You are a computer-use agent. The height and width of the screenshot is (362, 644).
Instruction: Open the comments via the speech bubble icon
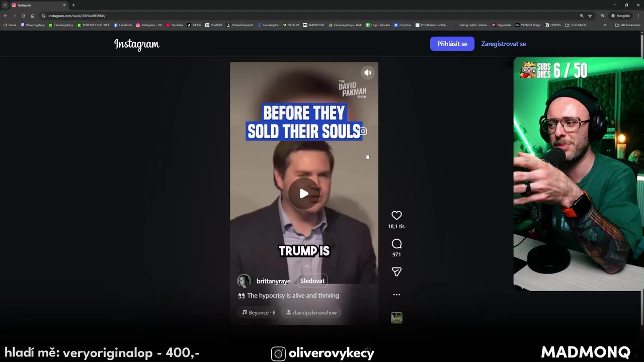point(396,244)
